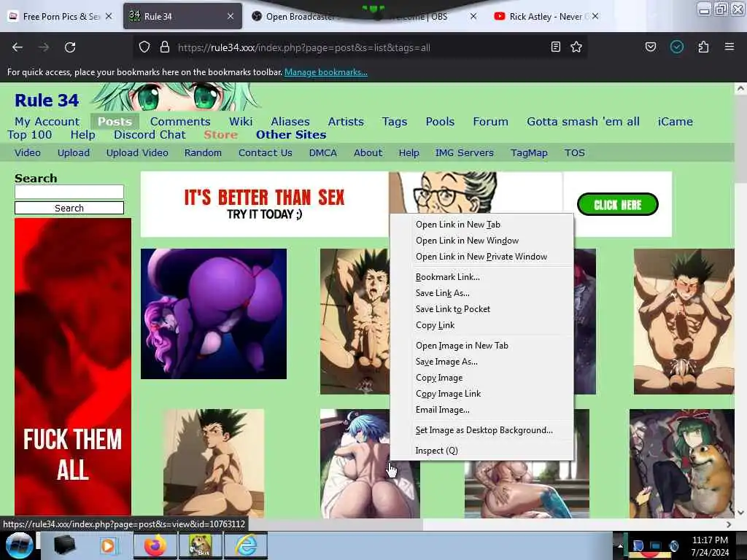Open the Upload Video sub-navigation link

point(137,153)
